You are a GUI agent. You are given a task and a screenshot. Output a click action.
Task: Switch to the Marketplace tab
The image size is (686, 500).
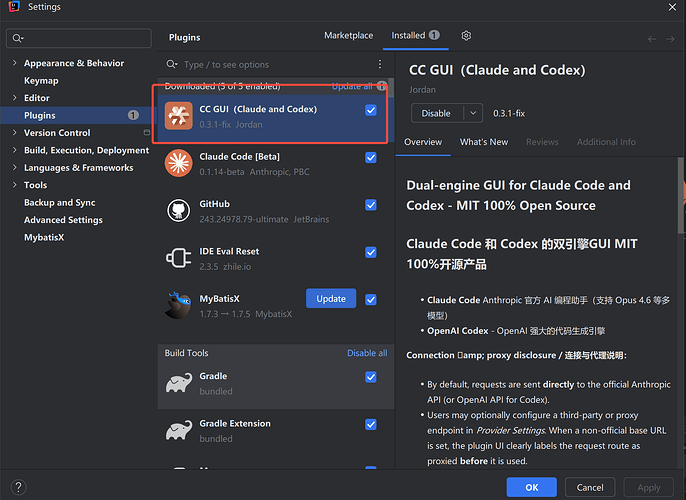point(348,35)
